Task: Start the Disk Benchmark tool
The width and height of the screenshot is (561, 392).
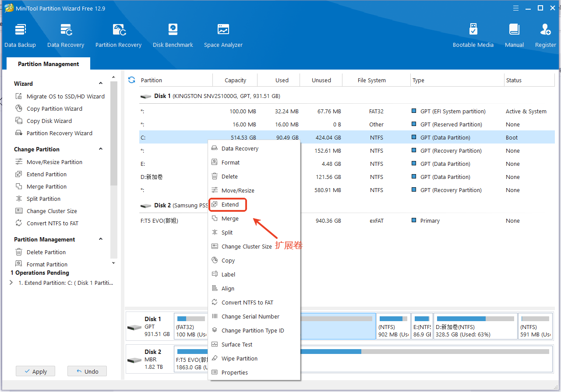Action: point(173,36)
